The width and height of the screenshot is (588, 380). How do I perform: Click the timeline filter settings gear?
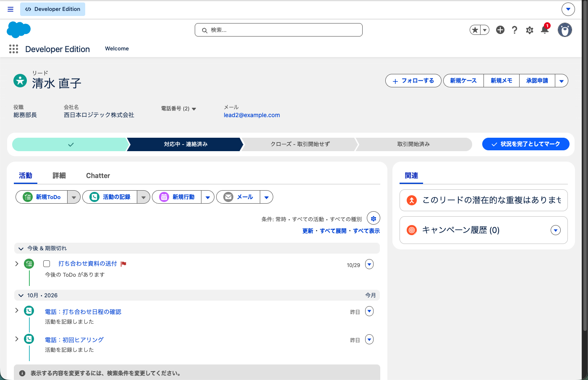point(374,218)
